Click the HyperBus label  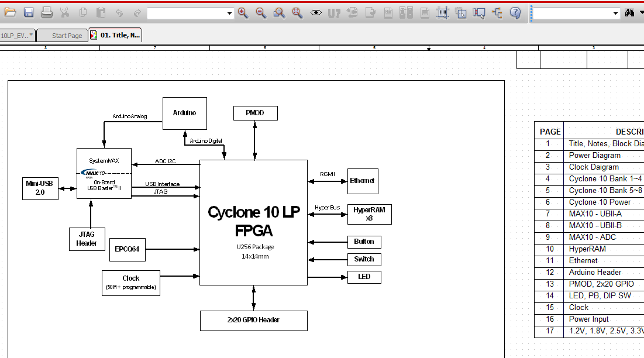click(x=328, y=208)
